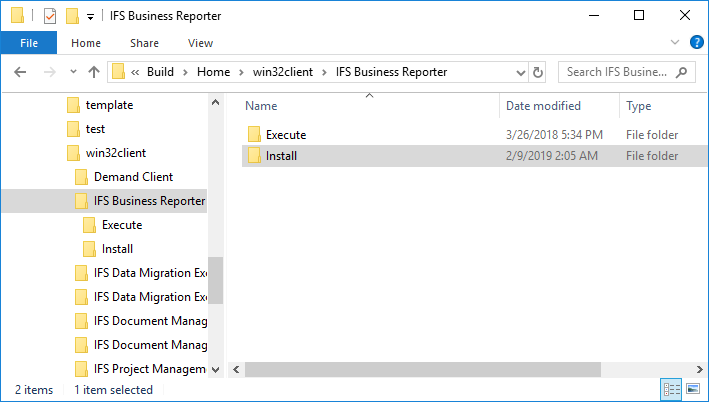The image size is (709, 402).
Task: Go forward with the Forward arrow
Action: click(49, 72)
